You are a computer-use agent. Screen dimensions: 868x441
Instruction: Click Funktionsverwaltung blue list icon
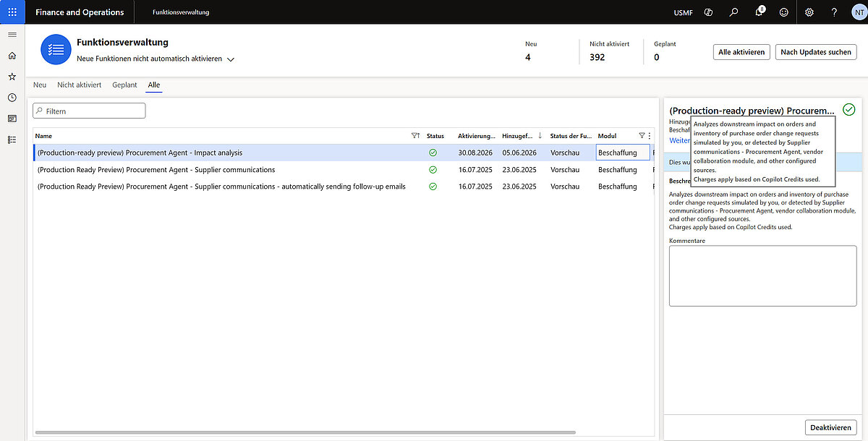[56, 50]
